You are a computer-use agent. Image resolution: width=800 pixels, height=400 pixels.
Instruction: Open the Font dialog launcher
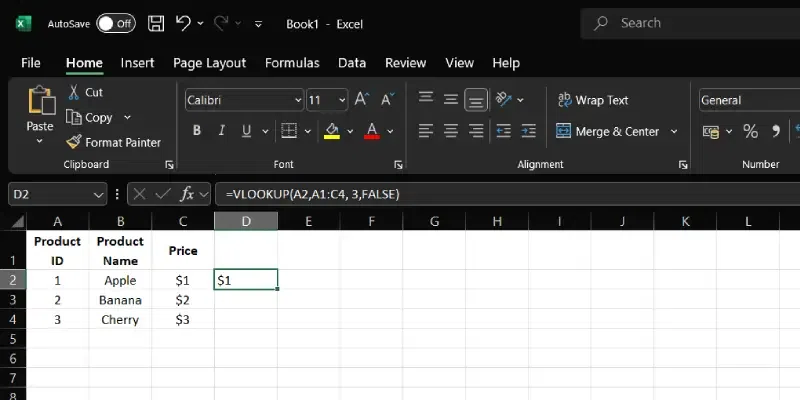[x=398, y=165]
